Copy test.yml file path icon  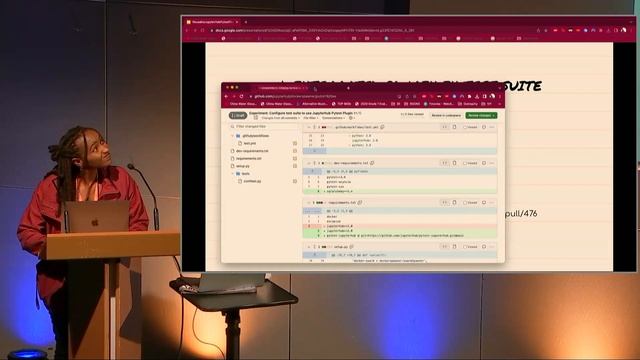pyautogui.click(x=382, y=127)
